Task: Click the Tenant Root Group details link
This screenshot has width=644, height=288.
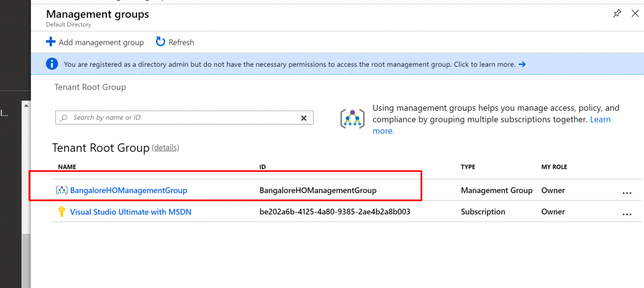Action: [165, 148]
